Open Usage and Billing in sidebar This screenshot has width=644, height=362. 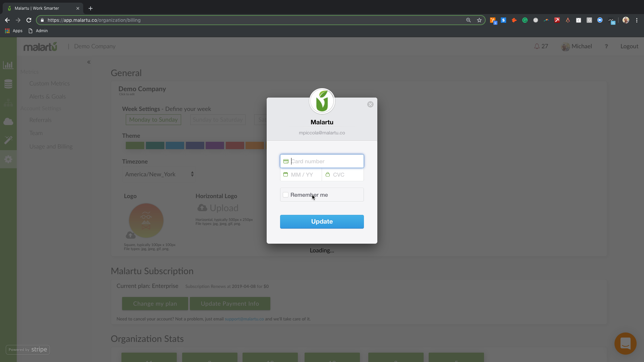click(x=51, y=146)
